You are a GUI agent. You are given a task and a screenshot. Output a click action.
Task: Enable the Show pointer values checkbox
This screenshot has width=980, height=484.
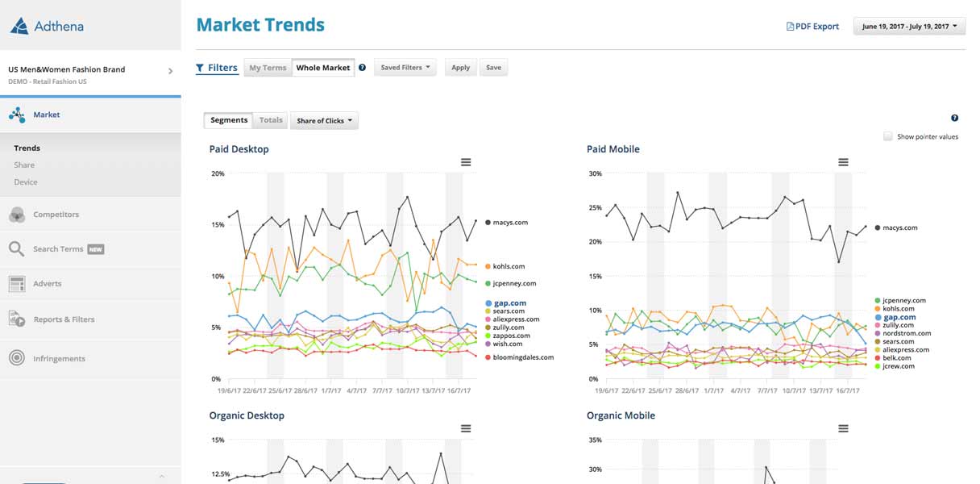coord(888,136)
